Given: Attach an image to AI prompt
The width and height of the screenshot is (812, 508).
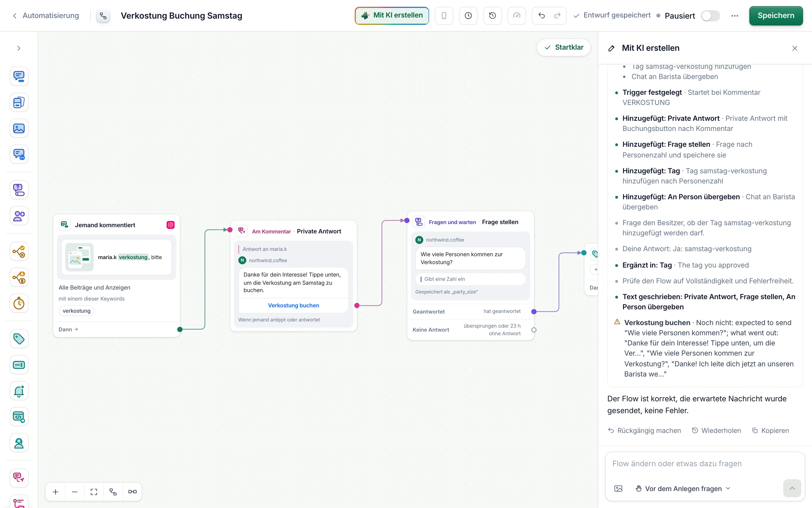Looking at the screenshot, I should click(618, 489).
